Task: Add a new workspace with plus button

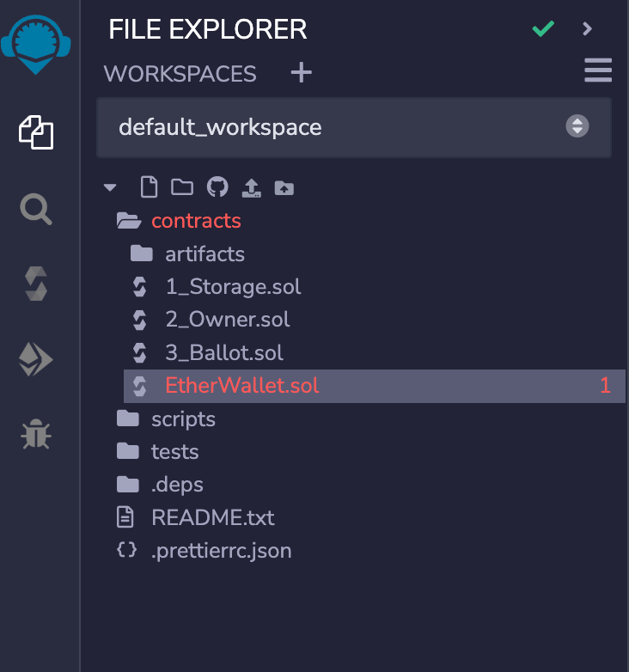Action: point(302,72)
